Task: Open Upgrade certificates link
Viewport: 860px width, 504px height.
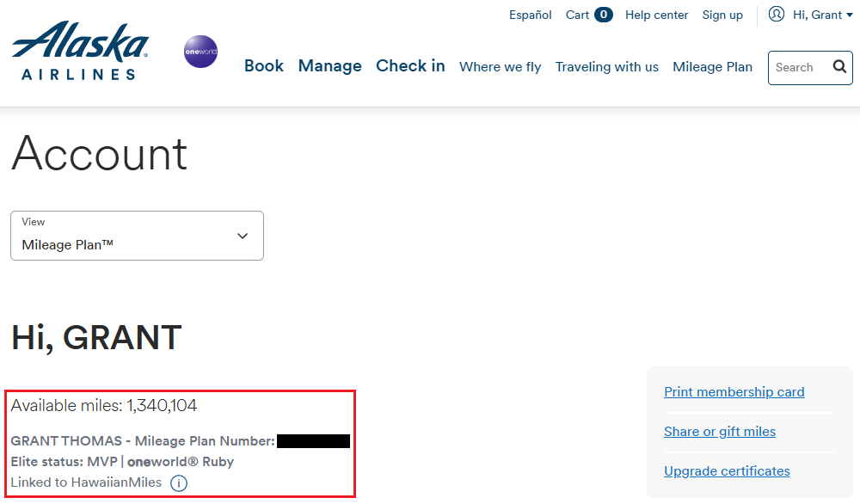Action: [727, 471]
